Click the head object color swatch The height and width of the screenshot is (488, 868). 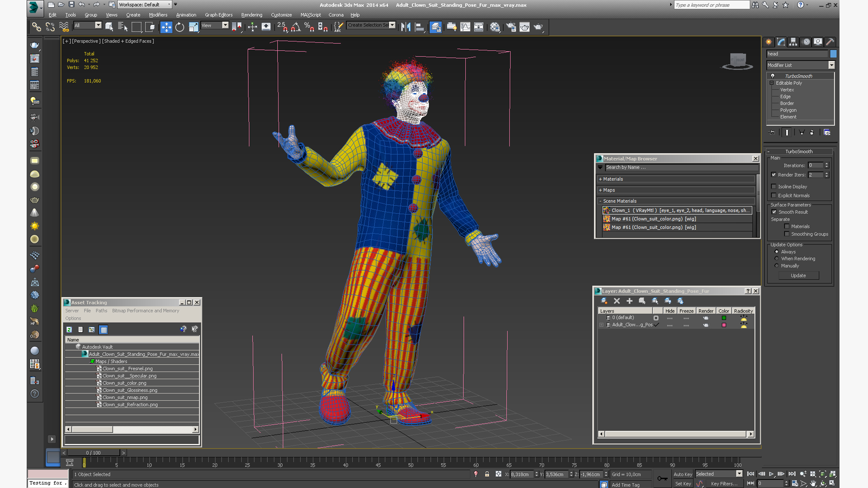pyautogui.click(x=833, y=54)
